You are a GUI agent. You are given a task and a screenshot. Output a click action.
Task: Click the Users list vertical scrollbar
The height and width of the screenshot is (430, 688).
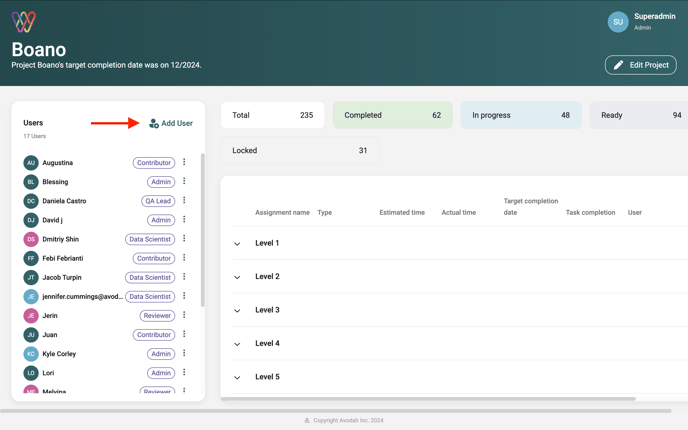click(202, 230)
